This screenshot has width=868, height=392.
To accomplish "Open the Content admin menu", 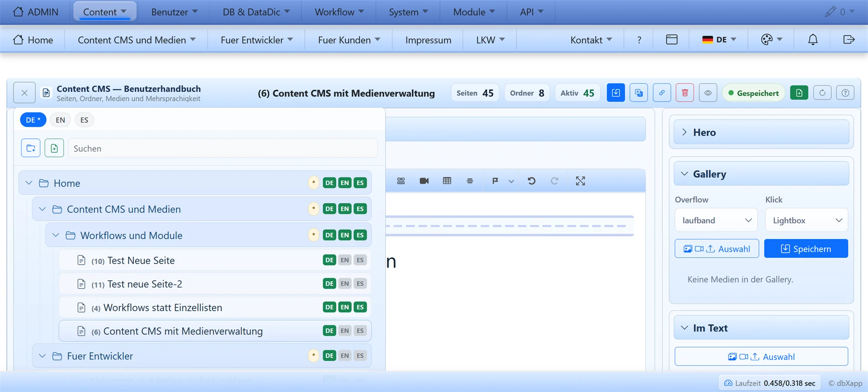I will [105, 12].
